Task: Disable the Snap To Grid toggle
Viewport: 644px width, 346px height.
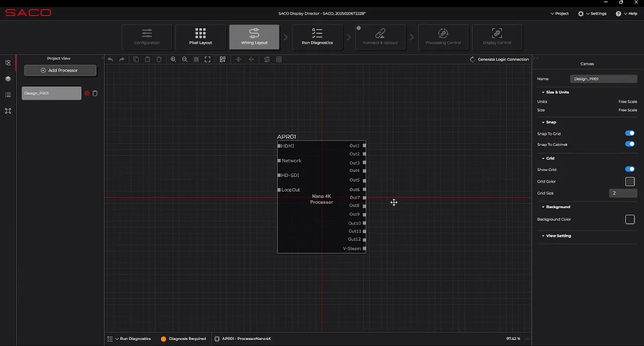Action: pyautogui.click(x=630, y=133)
